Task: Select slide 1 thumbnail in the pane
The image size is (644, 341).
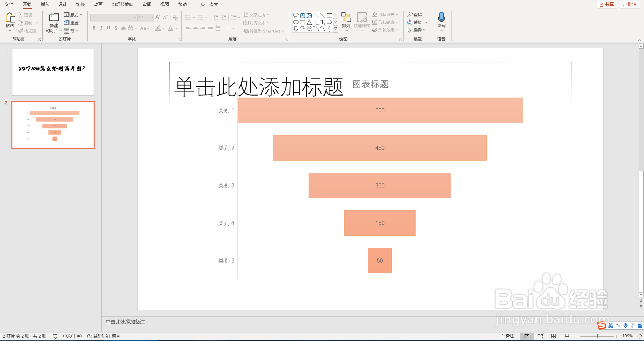Action: (53, 72)
